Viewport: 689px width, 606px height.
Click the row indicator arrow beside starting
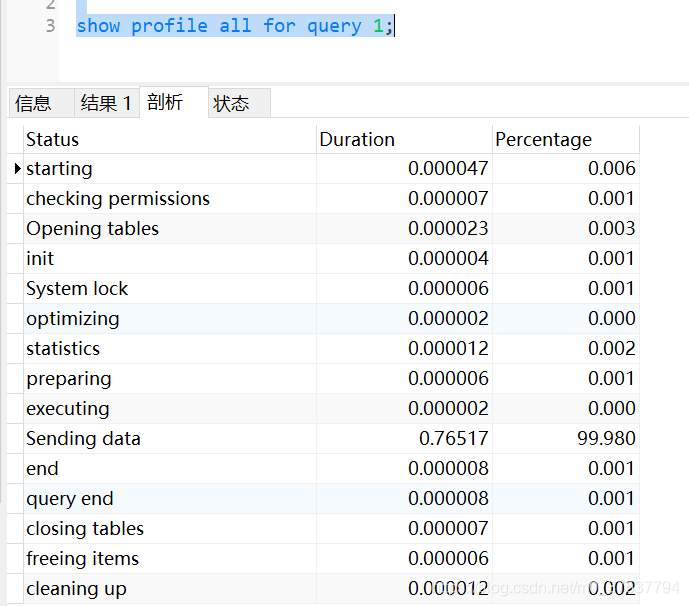click(x=17, y=168)
